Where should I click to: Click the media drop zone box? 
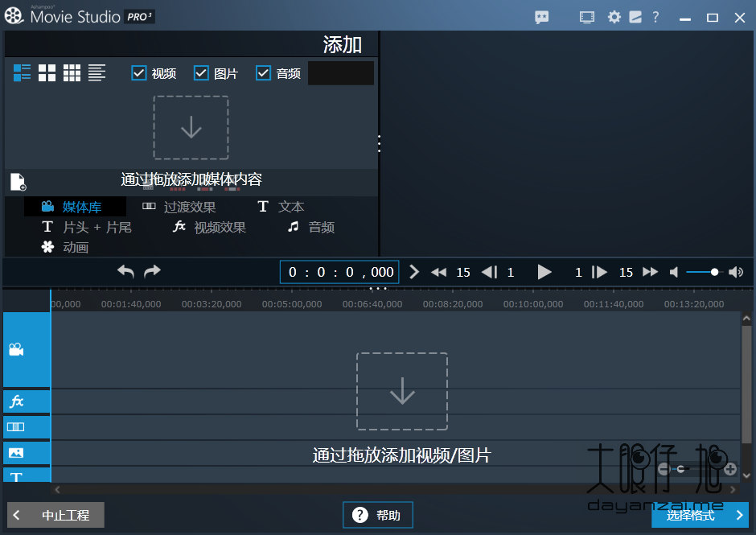click(x=191, y=127)
